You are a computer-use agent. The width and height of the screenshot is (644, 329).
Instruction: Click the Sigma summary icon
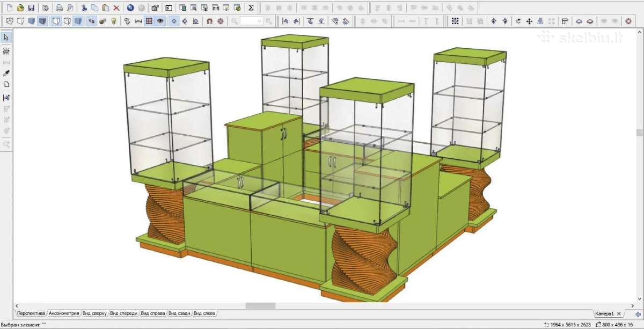point(251,8)
